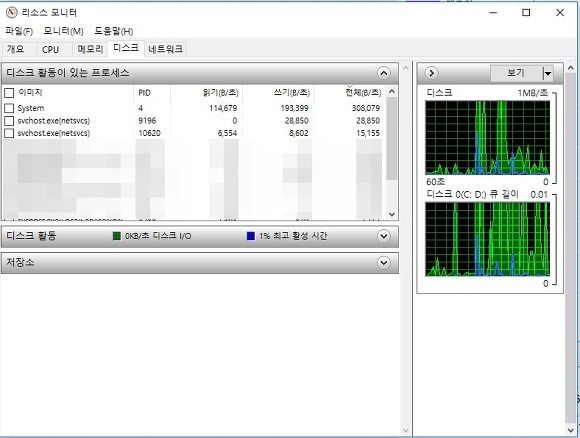Sort by 쓰기(B/초) column header
The width and height of the screenshot is (580, 438).
pyautogui.click(x=292, y=92)
